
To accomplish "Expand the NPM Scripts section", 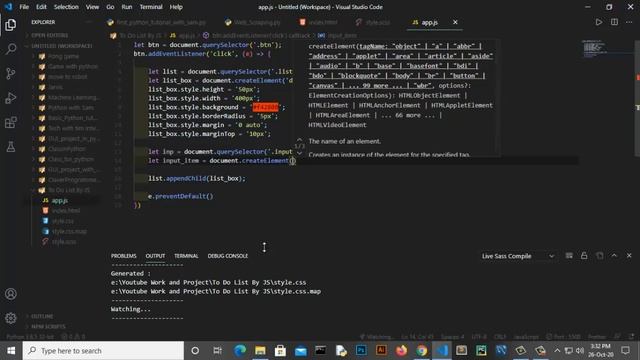I will (48, 327).
